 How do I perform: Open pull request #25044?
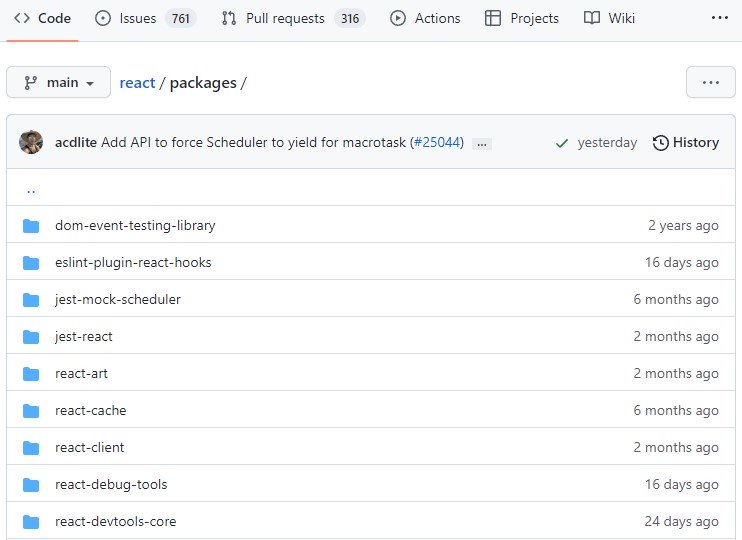[436, 142]
